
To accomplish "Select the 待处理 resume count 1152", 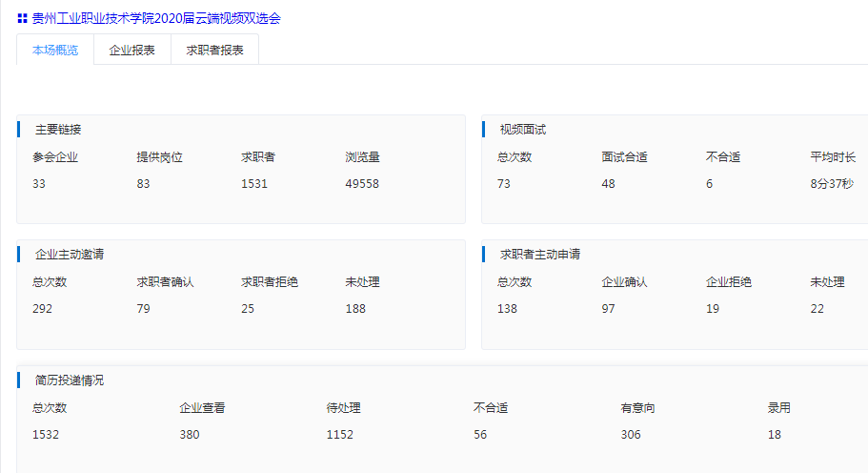I will point(340,435).
